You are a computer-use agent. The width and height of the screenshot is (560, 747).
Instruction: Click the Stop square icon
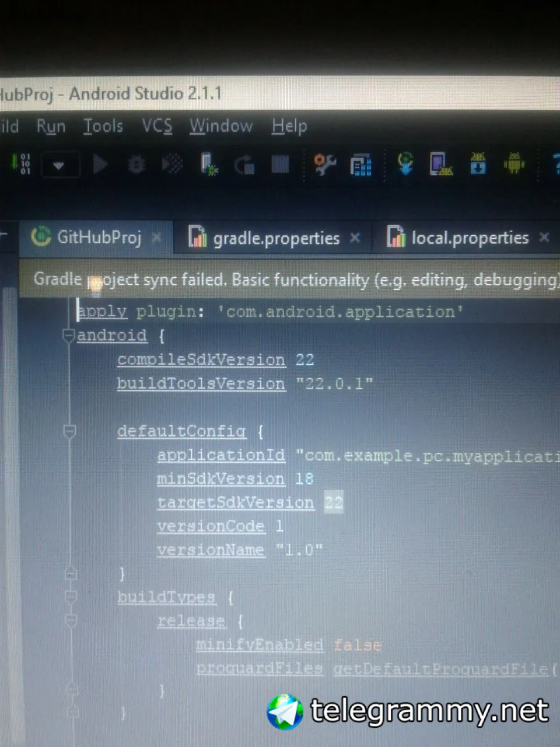tap(280, 165)
